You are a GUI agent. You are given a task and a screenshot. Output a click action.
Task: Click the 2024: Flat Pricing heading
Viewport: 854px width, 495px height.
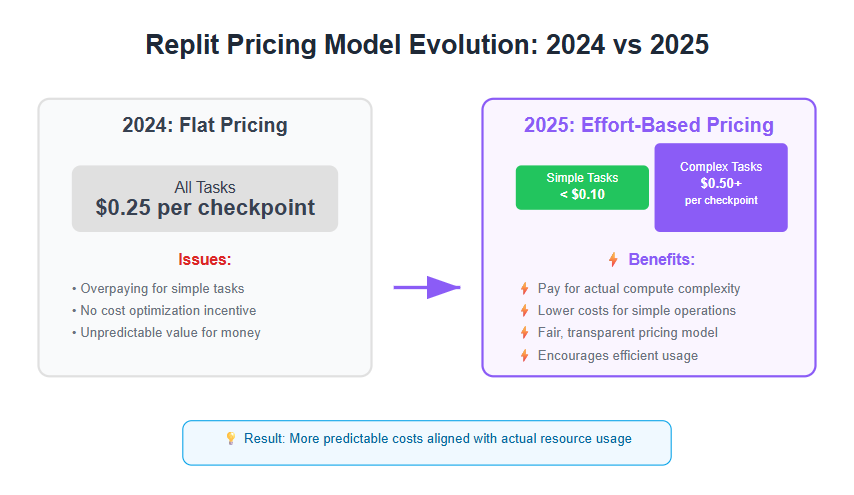[205, 125]
